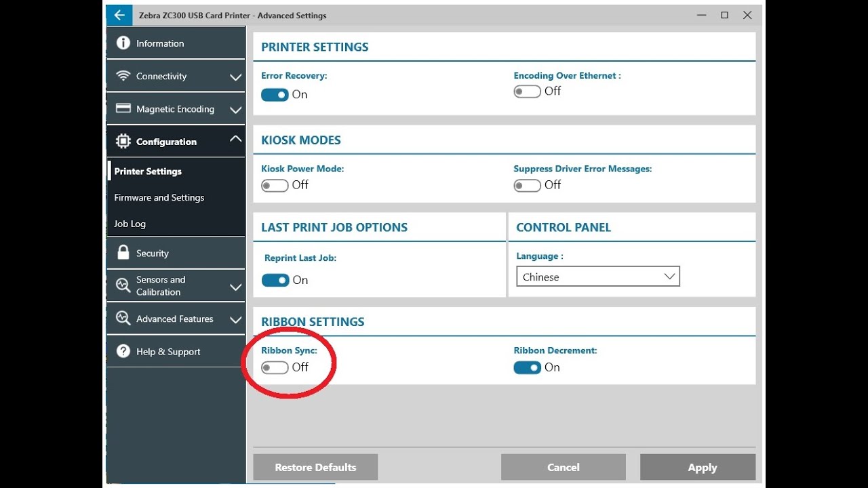Expand the Connectivity section chevron
868x488 pixels.
point(235,77)
